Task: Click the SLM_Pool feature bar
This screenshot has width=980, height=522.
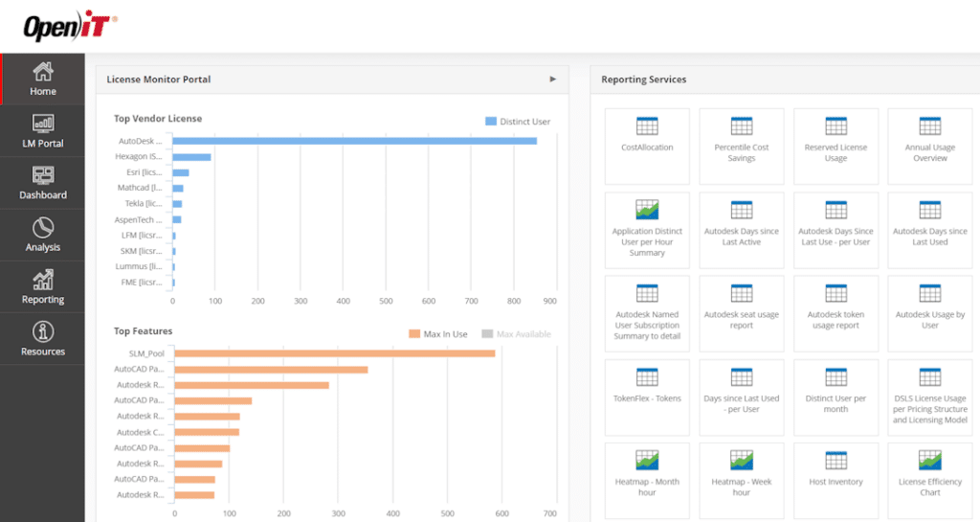Action: (334, 353)
